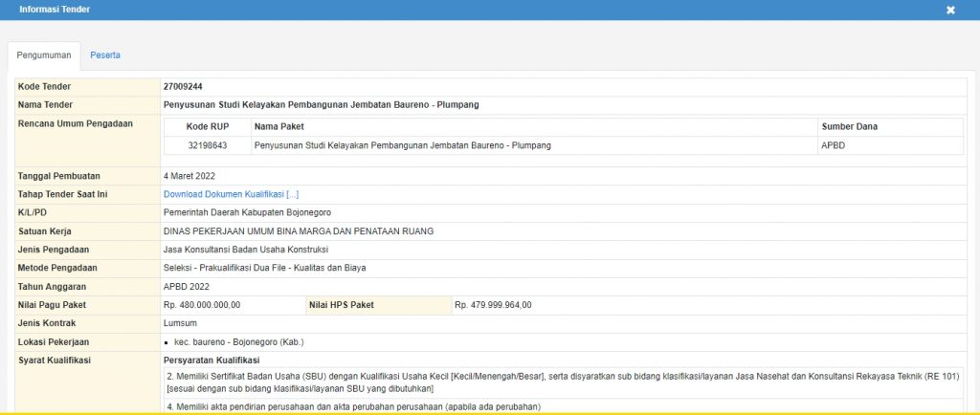Image resolution: width=980 pixels, height=415 pixels.
Task: Click the Dinas Pekerjaan Umum Satuan Kerja value
Action: [x=298, y=231]
